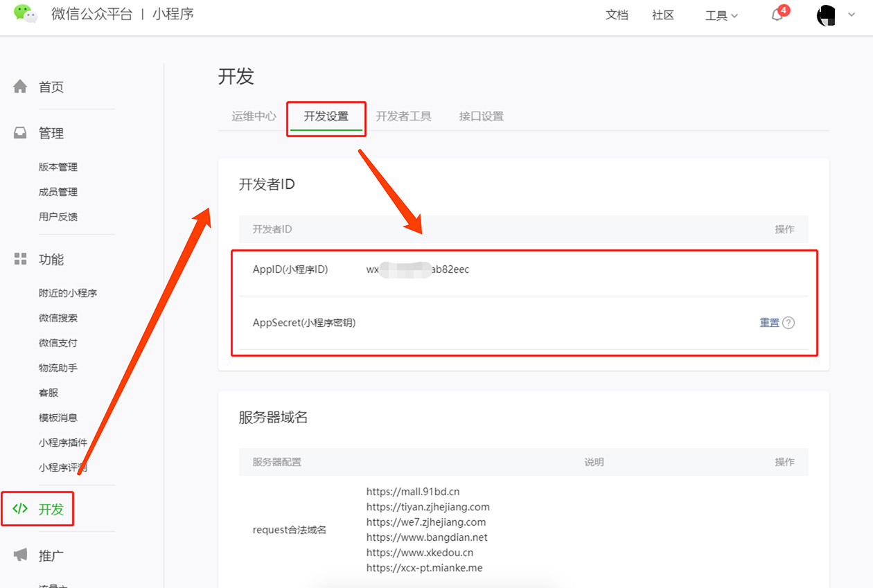Open the 文档 link in header
This screenshot has width=873, height=588.
[x=617, y=15]
